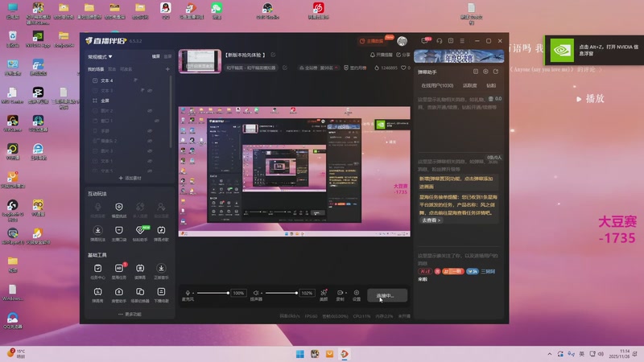Click settings icon in 弹幕助手 header

click(485, 72)
